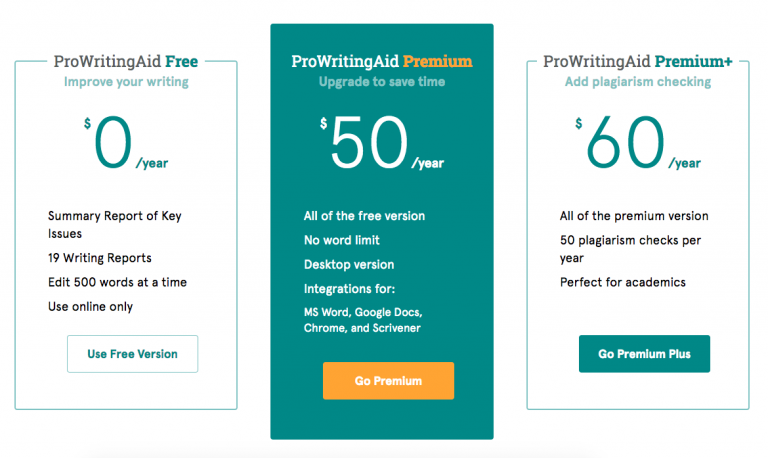This screenshot has height=458, width=768.
Task: Click 'Add plagiarism checking' subtitle text
Action: [637, 82]
